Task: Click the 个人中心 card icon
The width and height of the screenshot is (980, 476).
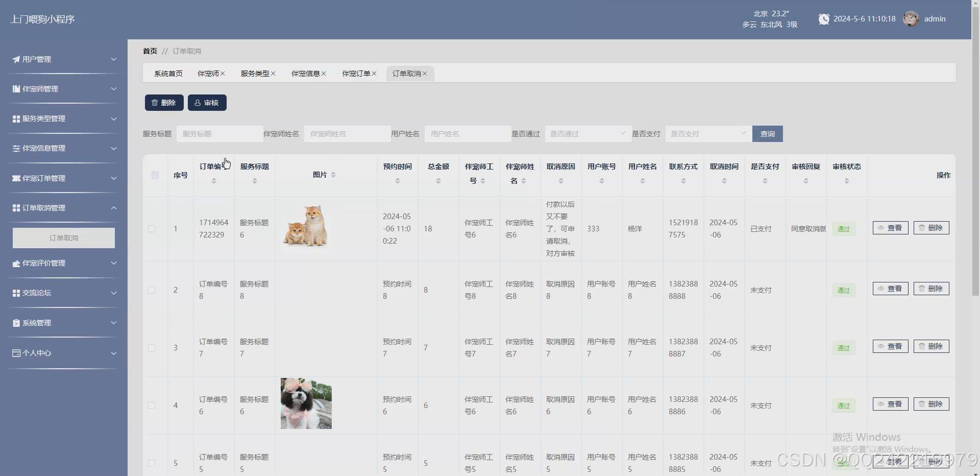Action: pos(16,353)
